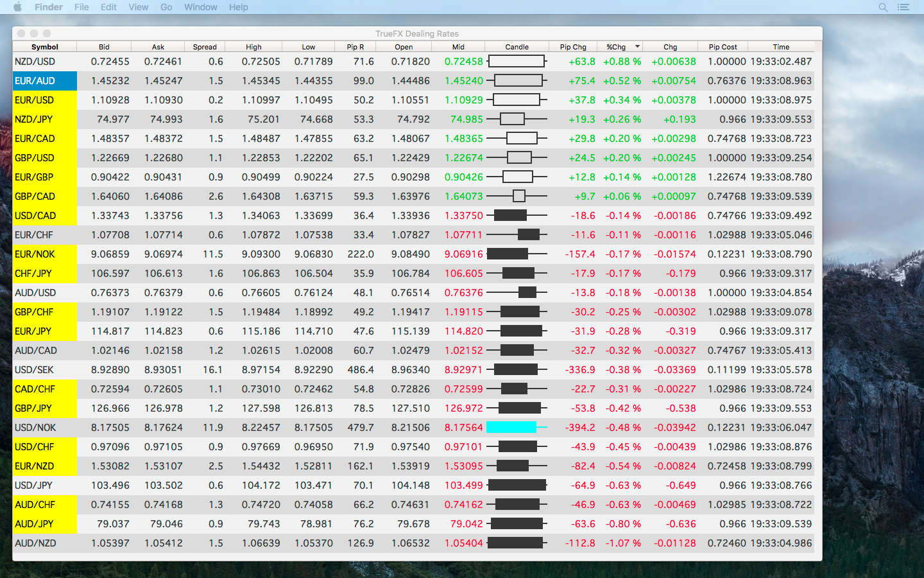The width and height of the screenshot is (924, 578).
Task: Open the Go menu
Action: pos(166,7)
